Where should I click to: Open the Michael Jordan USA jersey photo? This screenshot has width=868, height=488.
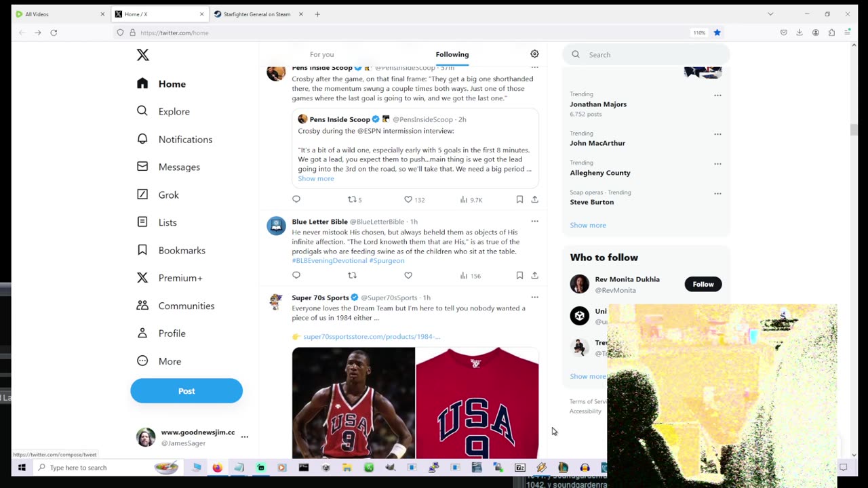pos(353,403)
